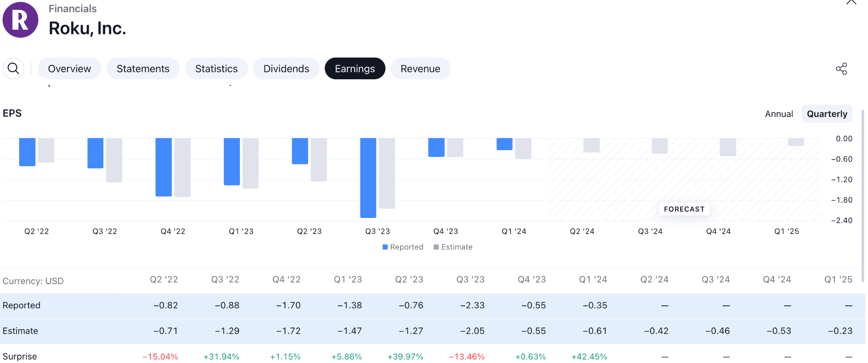Switch EPS view to Quarterly
This screenshot has width=868, height=363.
pyautogui.click(x=827, y=114)
